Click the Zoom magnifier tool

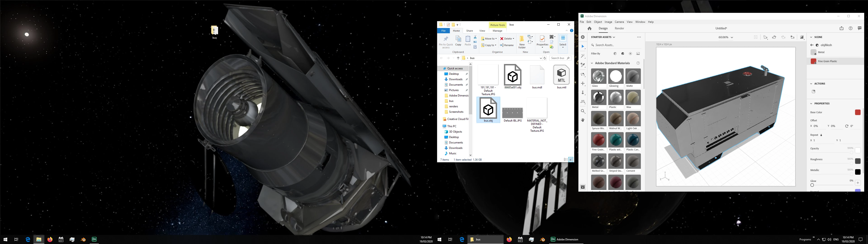pos(583,111)
